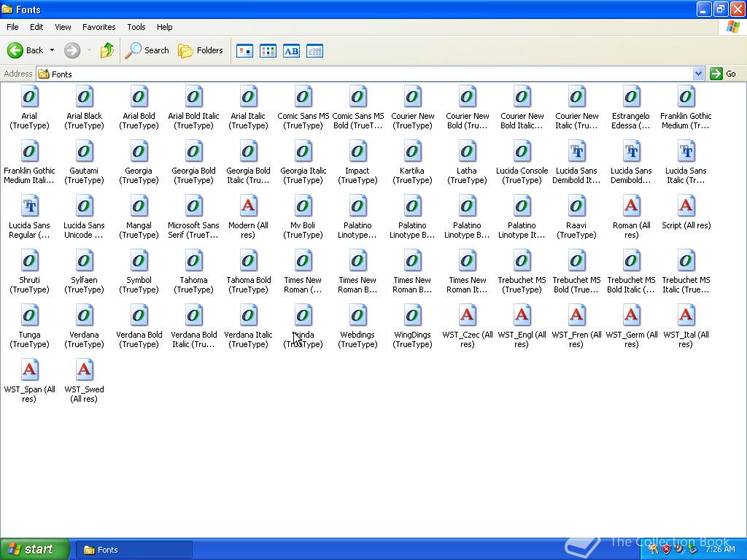Select the Georgia (TrueType) font icon
This screenshot has height=560, width=747.
click(139, 152)
